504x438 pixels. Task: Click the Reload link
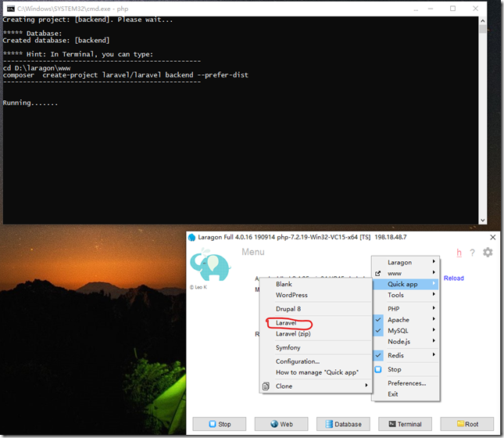pyautogui.click(x=453, y=278)
